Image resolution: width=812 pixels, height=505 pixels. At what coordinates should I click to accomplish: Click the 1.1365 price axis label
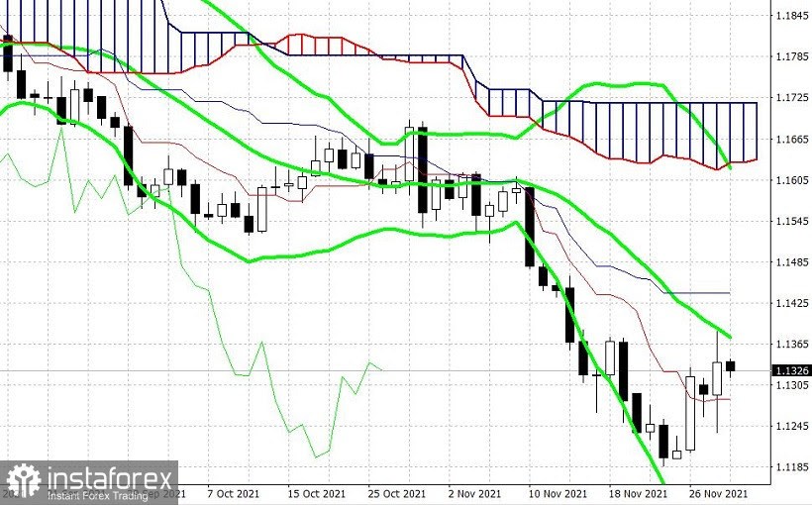point(792,345)
